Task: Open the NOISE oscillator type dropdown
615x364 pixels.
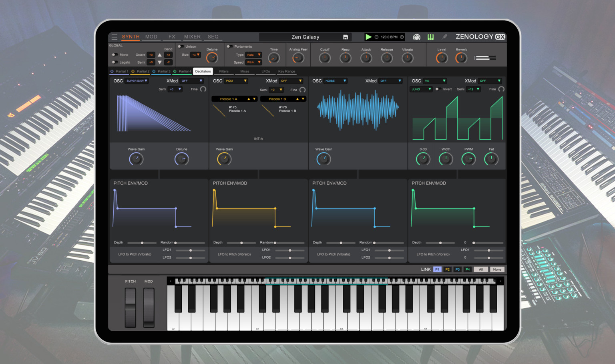Action: [x=336, y=81]
